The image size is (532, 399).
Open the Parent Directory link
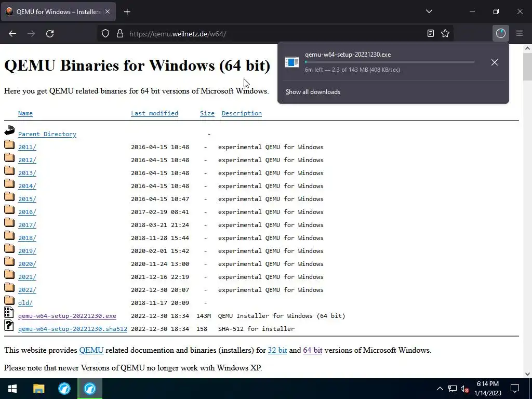click(x=47, y=134)
